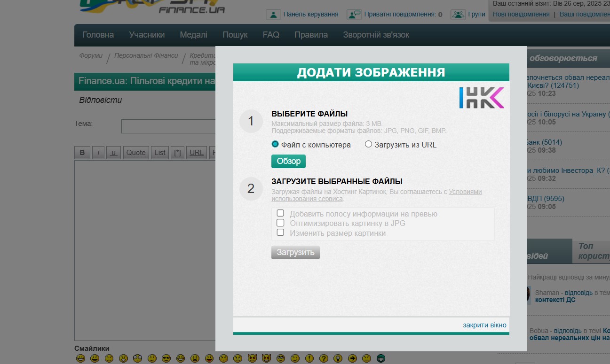Image resolution: width=610 pixels, height=364 pixels.
Task: Insert the green grinning smiley
Action: tap(381, 359)
